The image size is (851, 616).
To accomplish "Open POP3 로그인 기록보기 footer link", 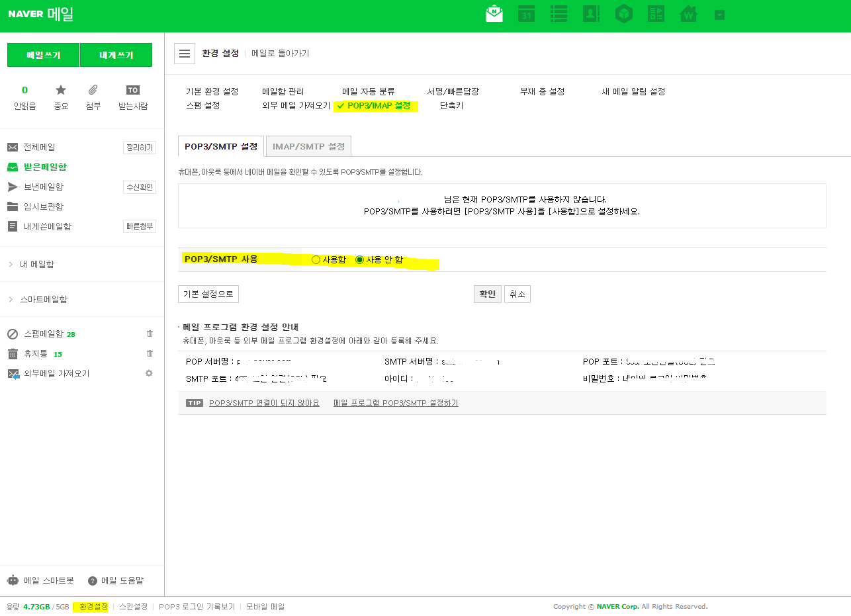I will pyautogui.click(x=197, y=606).
